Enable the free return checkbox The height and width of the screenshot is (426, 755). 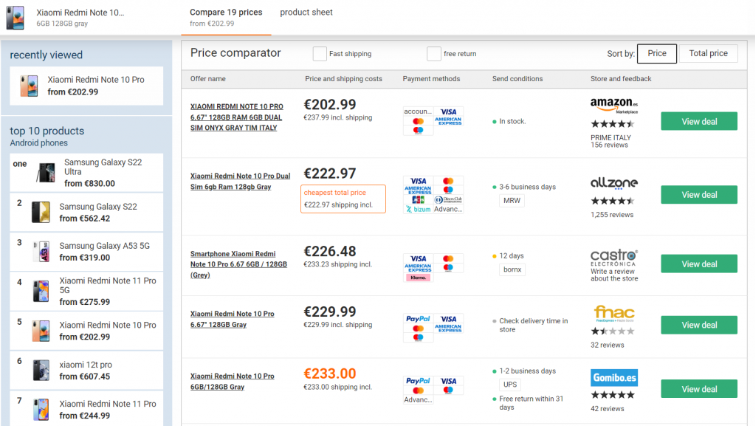(x=433, y=53)
